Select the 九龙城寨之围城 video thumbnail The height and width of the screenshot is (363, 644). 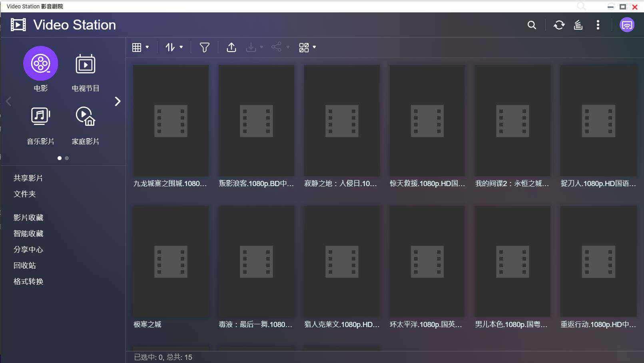coord(171,121)
